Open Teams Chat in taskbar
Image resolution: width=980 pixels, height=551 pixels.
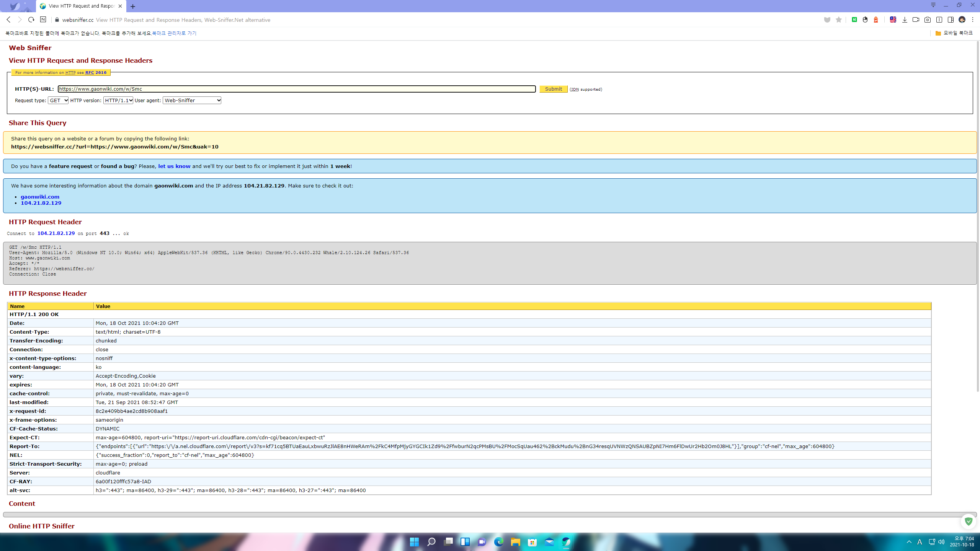click(482, 542)
